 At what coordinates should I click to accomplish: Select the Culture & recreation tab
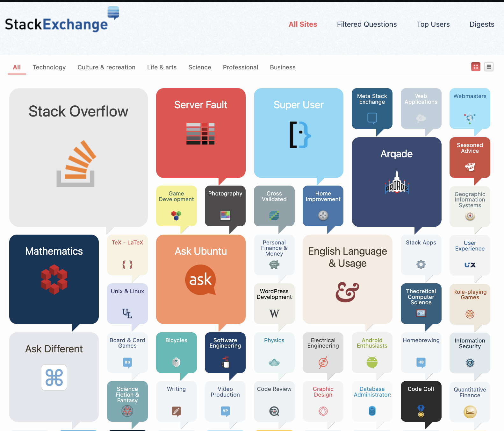[106, 67]
